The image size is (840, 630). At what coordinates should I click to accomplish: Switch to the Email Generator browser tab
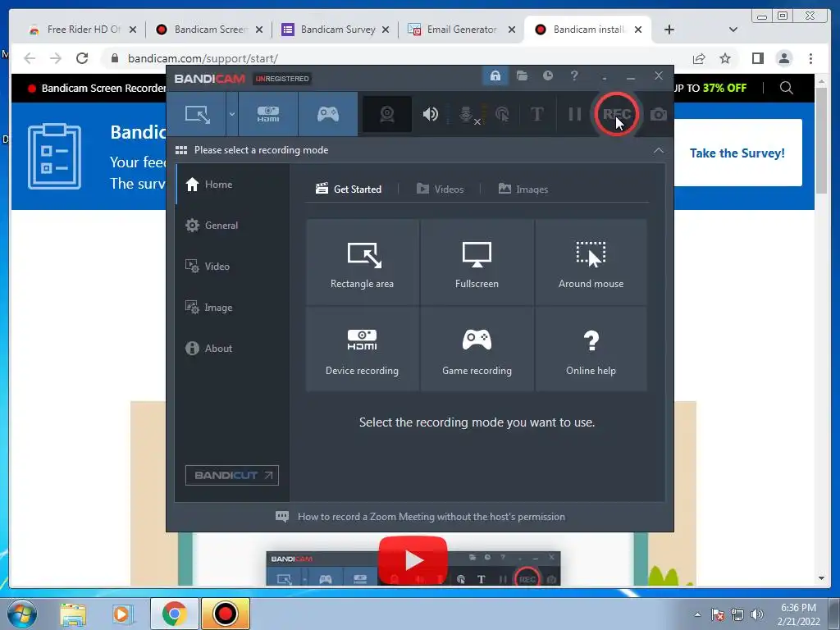click(462, 30)
